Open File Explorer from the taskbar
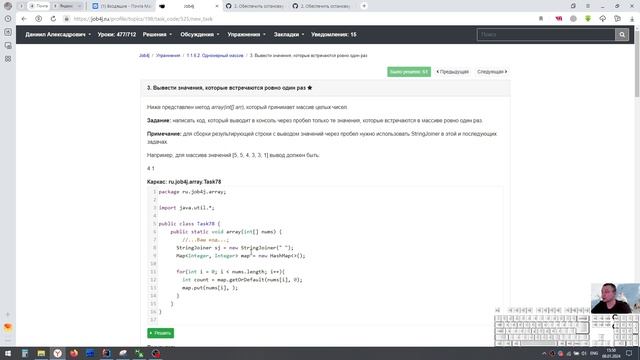640x360 pixels. 41,353
